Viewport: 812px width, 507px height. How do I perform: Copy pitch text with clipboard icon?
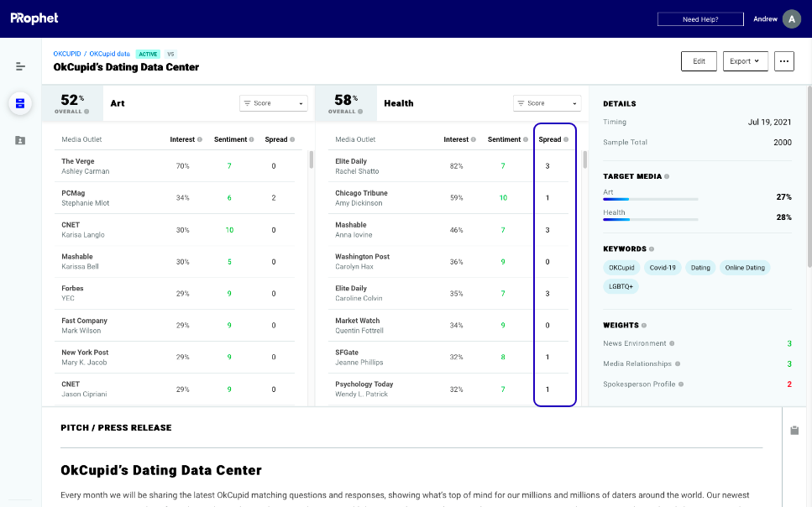(794, 431)
